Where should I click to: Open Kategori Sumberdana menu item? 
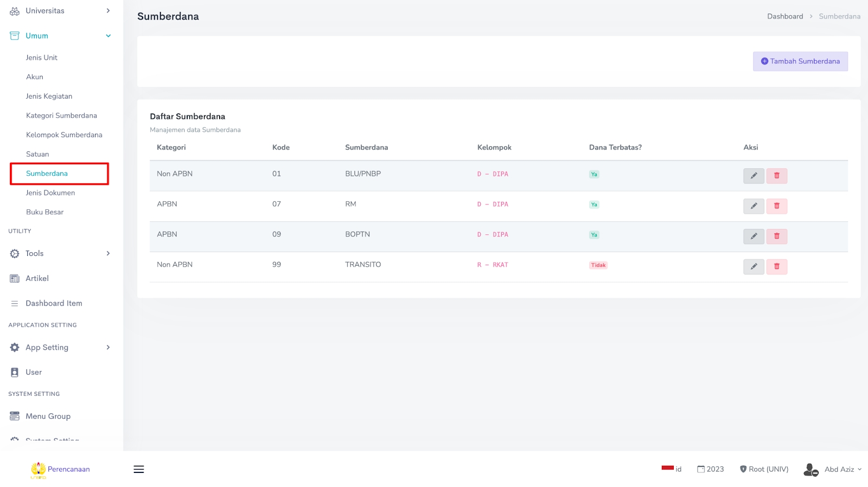[x=61, y=116]
